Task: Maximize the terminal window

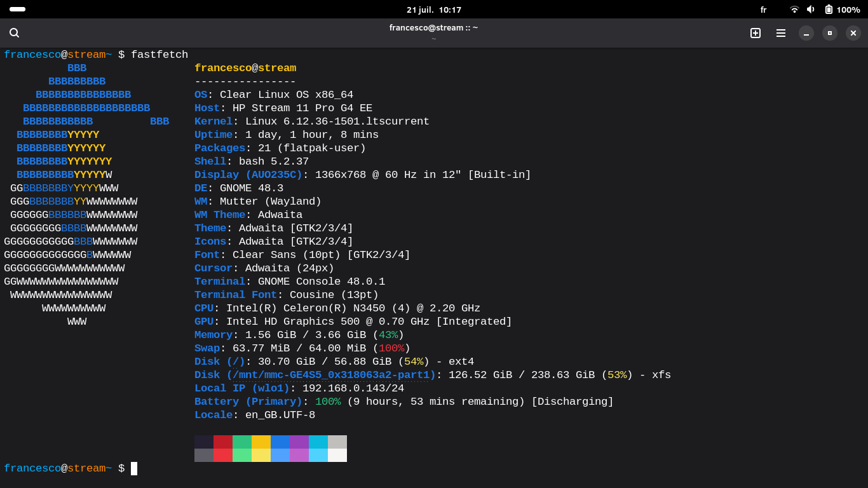Action: (829, 33)
